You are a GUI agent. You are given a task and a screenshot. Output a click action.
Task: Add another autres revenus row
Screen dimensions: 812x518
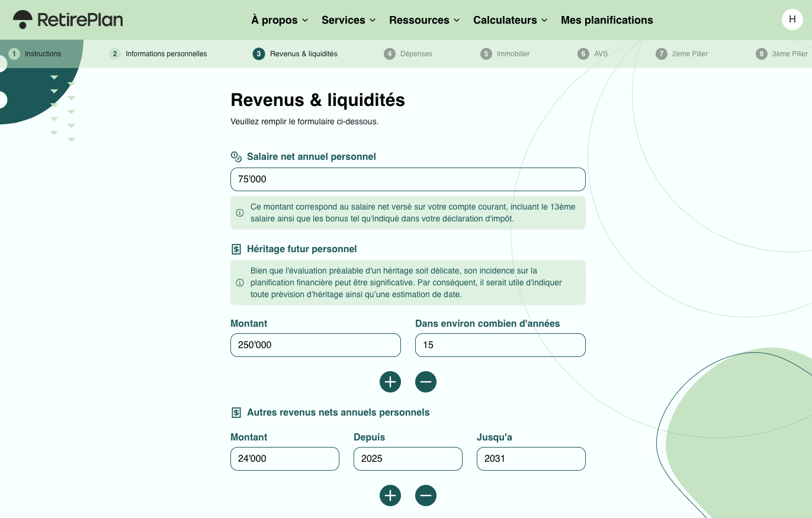click(390, 496)
